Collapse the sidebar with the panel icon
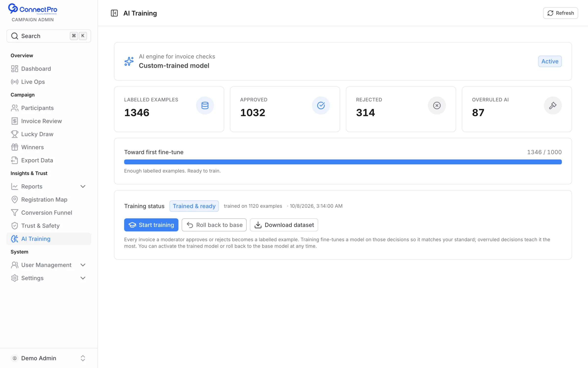The image size is (588, 368). 114,13
